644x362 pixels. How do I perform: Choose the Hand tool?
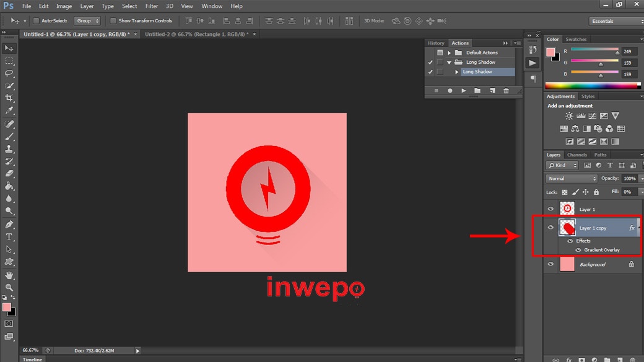[x=9, y=275]
